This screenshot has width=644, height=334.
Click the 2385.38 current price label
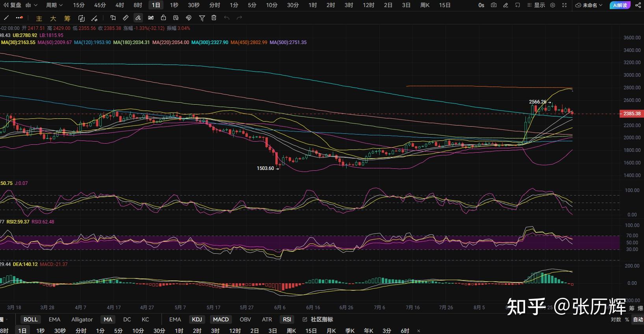(631, 113)
